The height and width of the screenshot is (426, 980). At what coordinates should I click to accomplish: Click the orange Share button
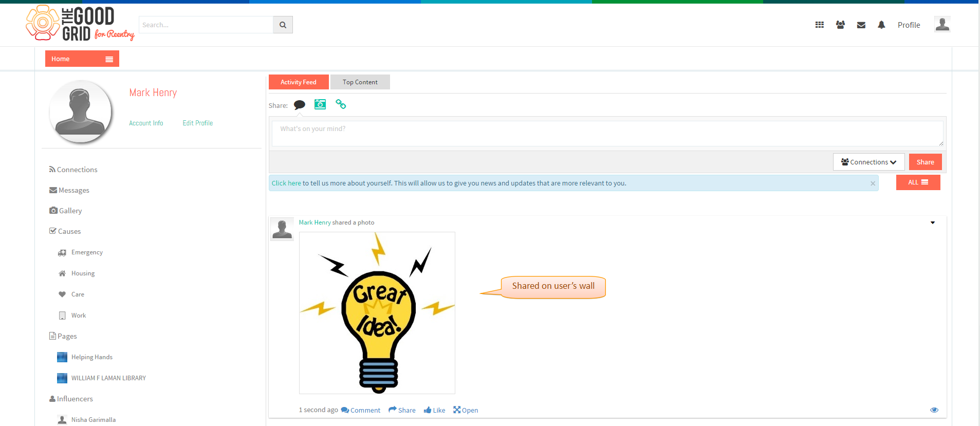coord(925,162)
